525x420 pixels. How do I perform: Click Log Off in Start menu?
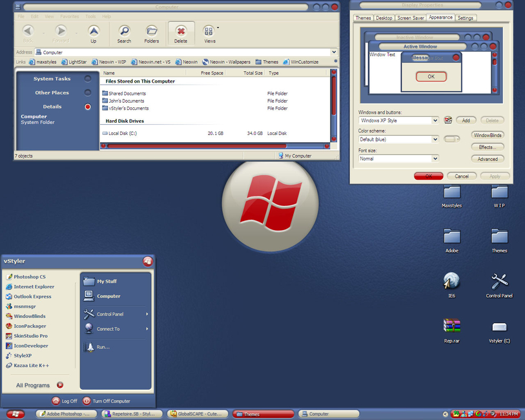pos(65,401)
